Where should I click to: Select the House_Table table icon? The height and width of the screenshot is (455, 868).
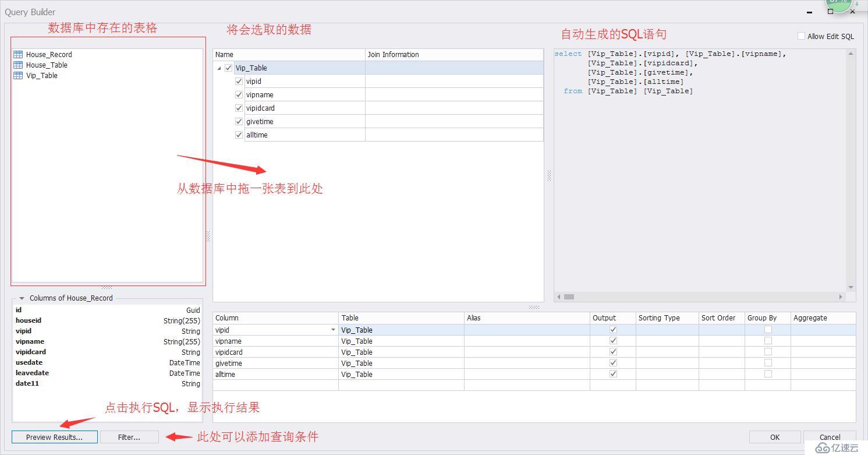click(18, 65)
